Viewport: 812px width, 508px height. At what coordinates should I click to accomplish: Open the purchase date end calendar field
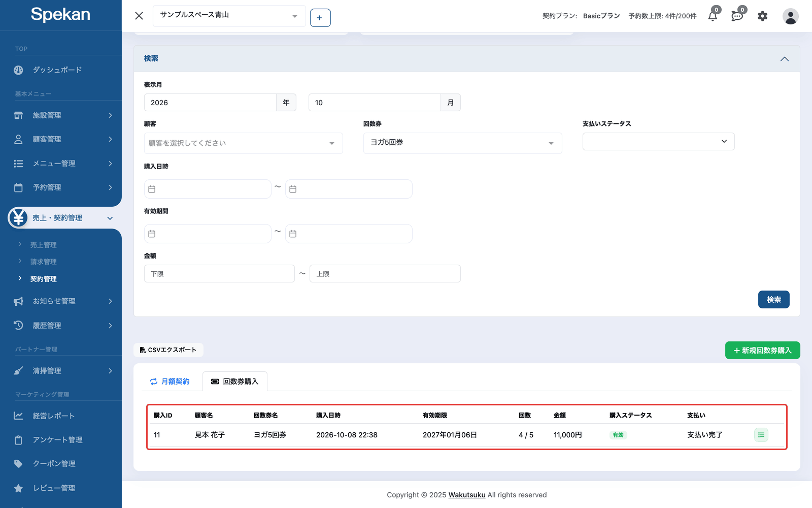coord(349,189)
